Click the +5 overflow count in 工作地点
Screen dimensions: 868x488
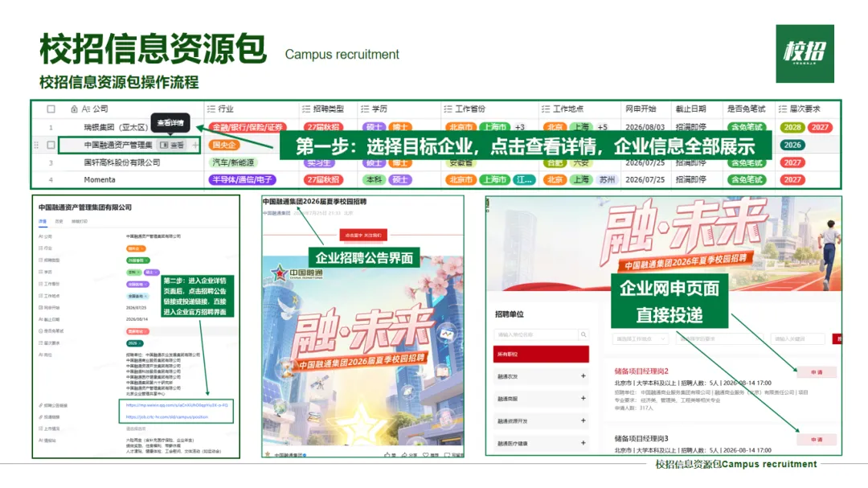602,127
